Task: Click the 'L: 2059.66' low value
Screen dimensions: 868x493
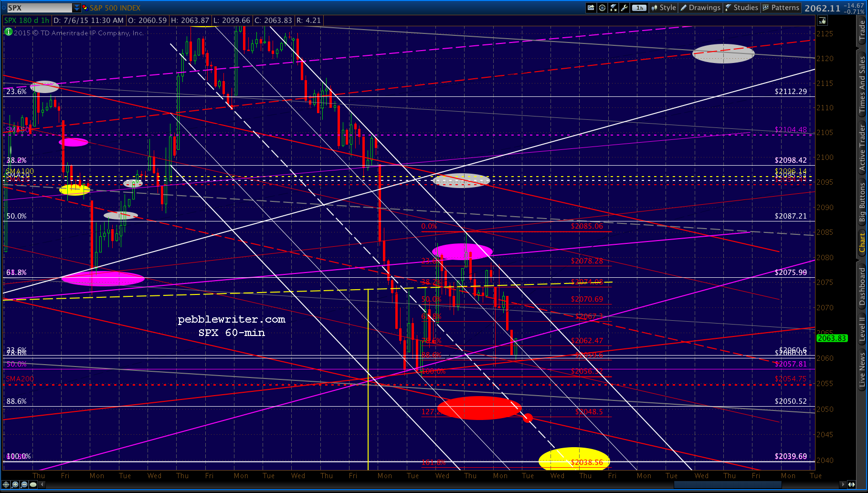Action: coord(232,20)
